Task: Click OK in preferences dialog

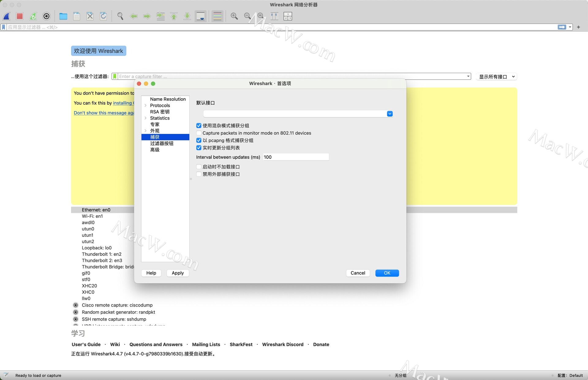Action: point(387,273)
